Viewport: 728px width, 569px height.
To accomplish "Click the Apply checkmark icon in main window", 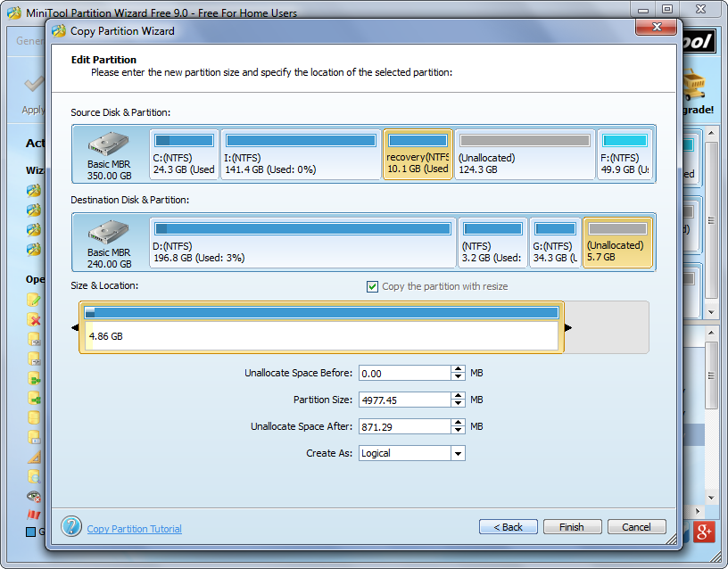I will (34, 84).
